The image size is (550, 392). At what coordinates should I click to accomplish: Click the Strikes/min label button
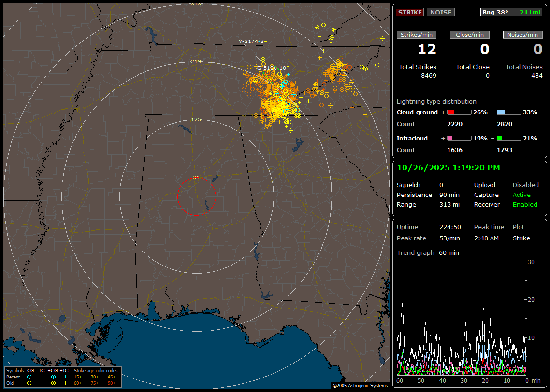[417, 35]
